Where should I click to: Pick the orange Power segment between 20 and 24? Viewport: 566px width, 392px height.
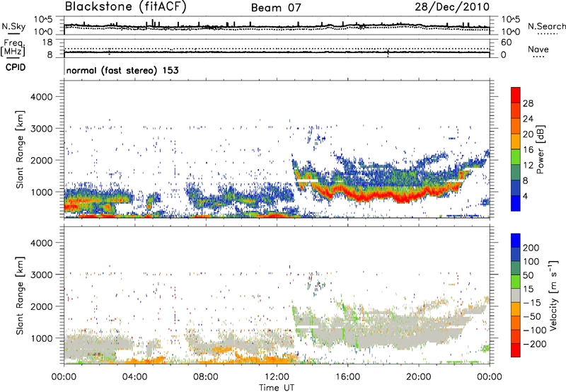[x=516, y=126]
